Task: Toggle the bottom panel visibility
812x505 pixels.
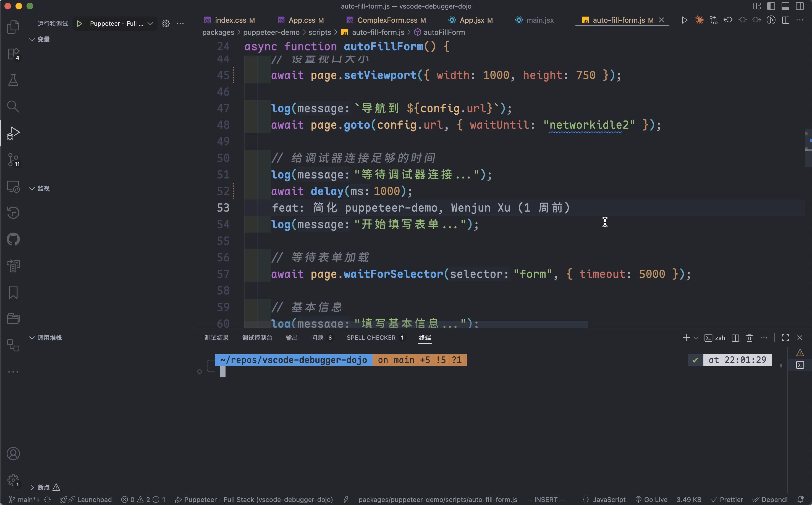Action: 785,6
